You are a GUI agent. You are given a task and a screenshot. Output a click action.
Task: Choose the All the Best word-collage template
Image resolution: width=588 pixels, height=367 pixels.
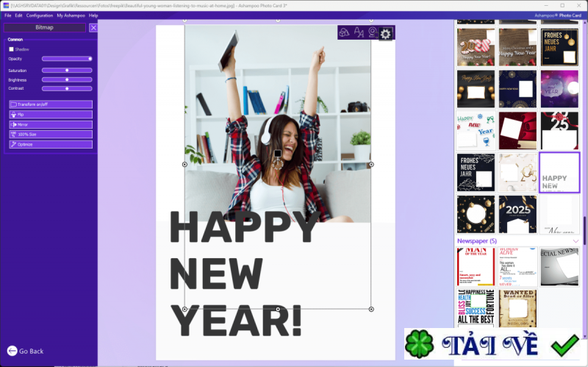[x=476, y=307]
